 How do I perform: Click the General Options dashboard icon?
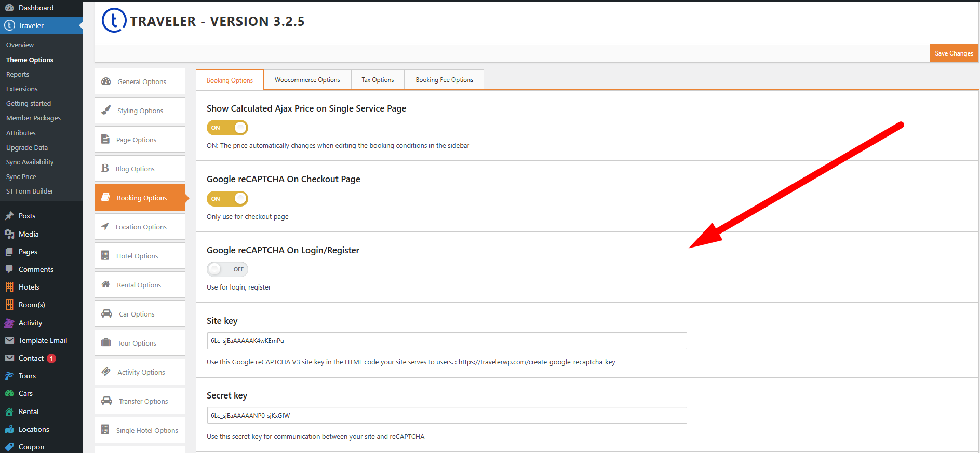[x=106, y=81]
